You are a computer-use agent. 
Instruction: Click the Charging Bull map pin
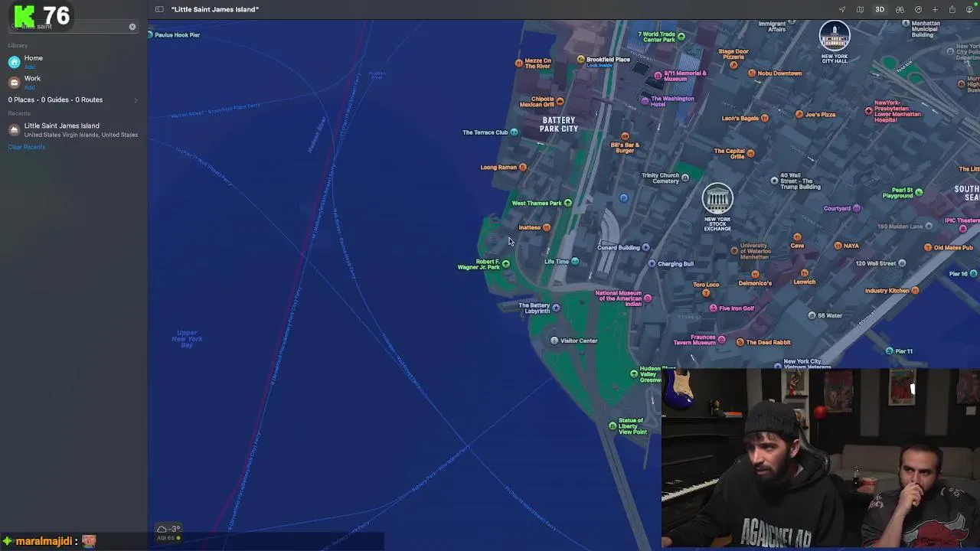click(x=652, y=264)
